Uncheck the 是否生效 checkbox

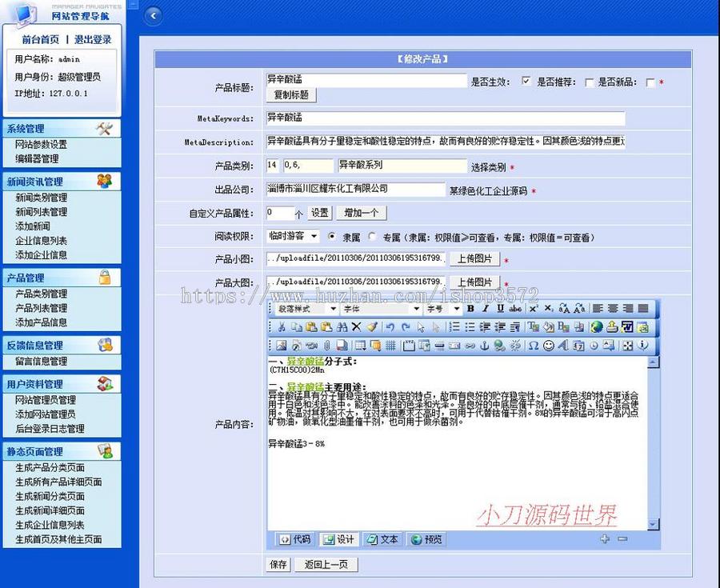click(526, 82)
